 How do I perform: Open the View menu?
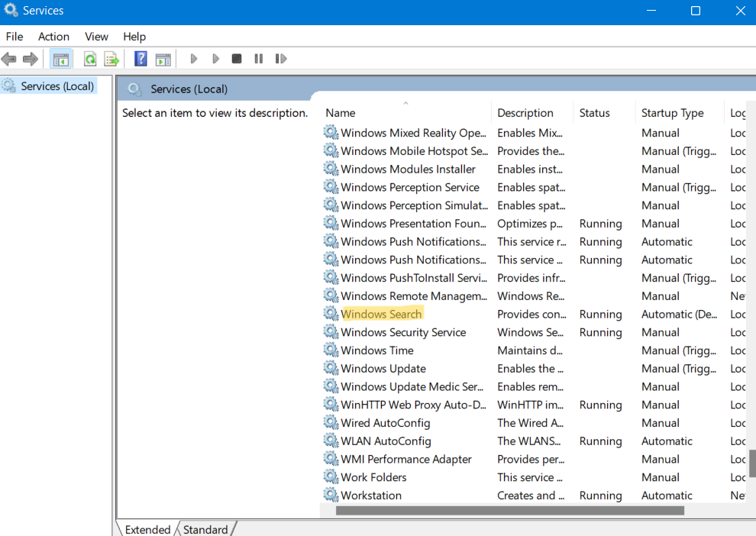coord(96,36)
